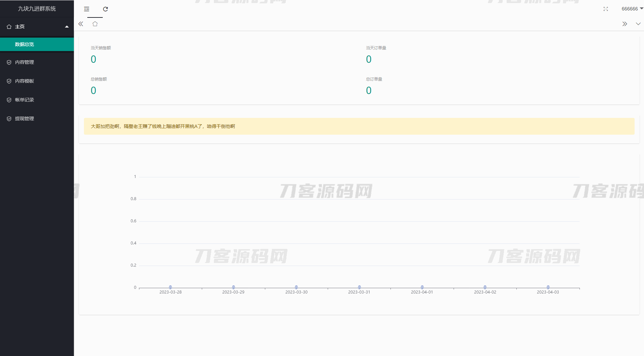
Task: Click the house icon beside 主页
Action: 9,27
